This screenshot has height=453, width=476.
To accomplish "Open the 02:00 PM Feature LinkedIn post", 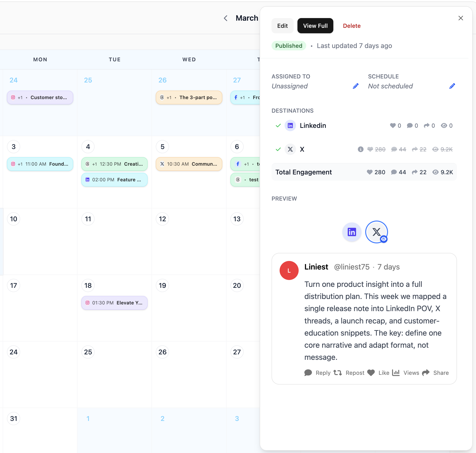I will pyautogui.click(x=114, y=180).
